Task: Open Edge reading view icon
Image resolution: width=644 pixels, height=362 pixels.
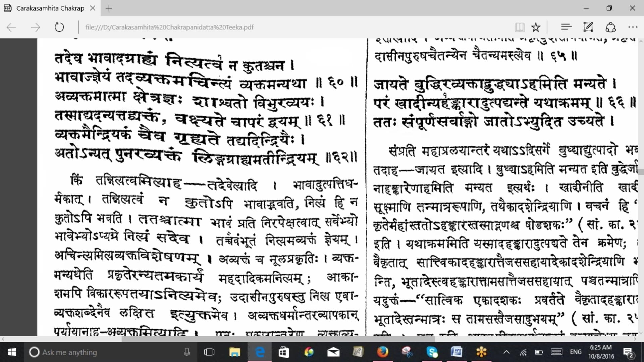Action: point(519,27)
